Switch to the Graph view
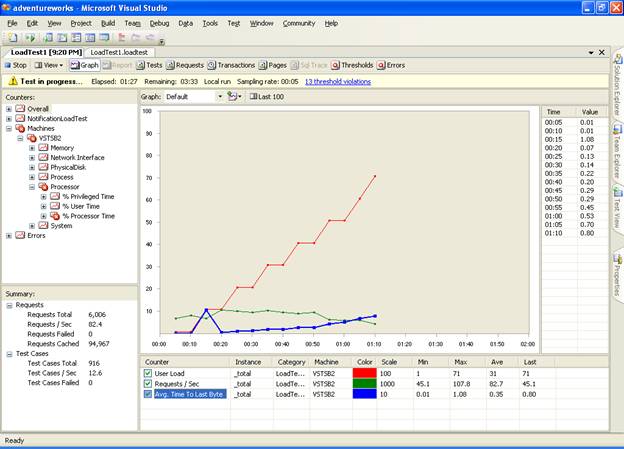 pyautogui.click(x=84, y=65)
